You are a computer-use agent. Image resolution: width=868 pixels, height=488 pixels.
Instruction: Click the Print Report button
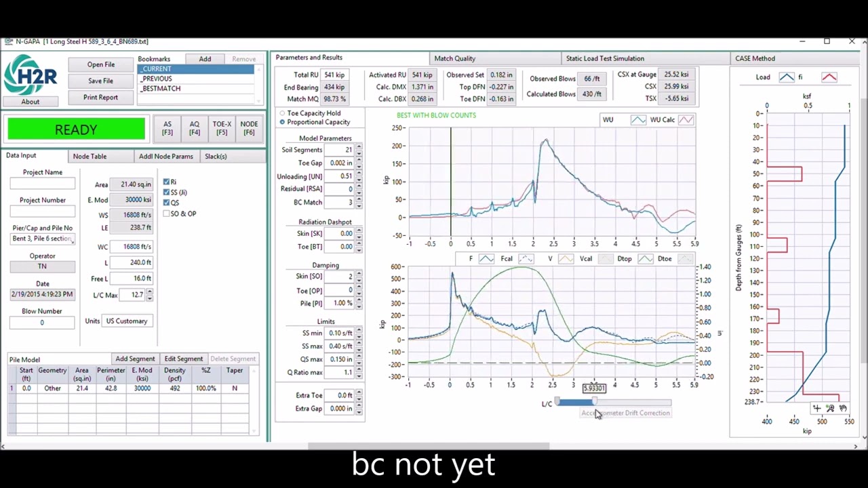tap(100, 98)
